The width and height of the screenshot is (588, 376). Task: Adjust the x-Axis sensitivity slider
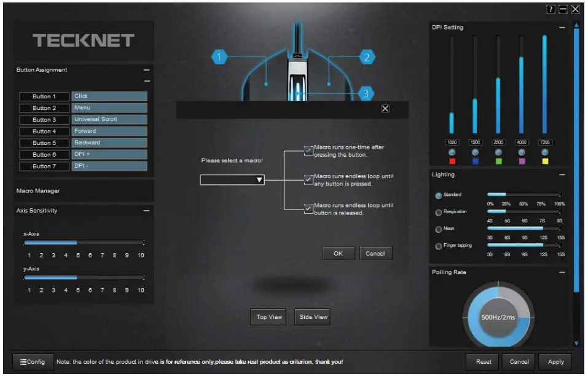(x=84, y=243)
